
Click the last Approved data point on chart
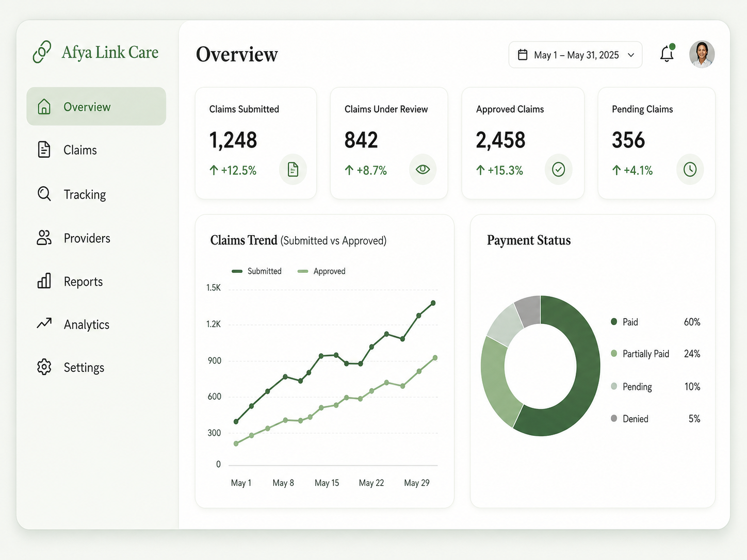coord(435,357)
